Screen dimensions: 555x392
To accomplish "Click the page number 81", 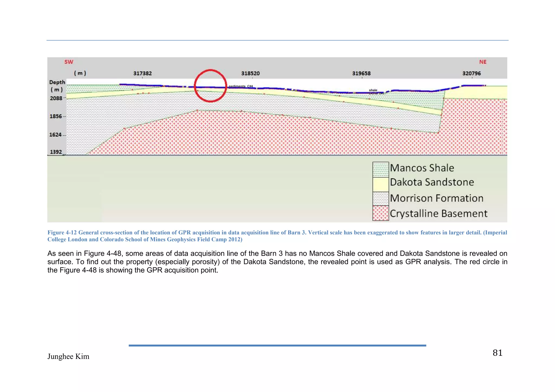I will [497, 353].
